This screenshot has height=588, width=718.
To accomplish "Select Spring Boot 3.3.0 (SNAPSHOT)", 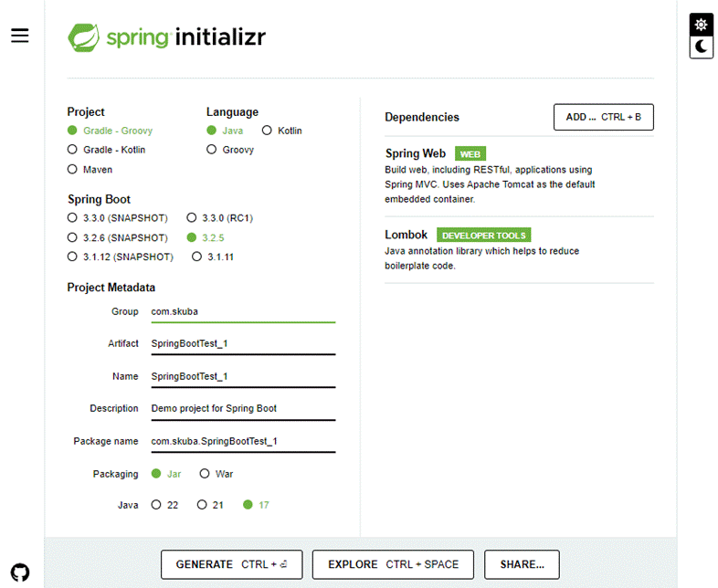I will coord(118,218).
